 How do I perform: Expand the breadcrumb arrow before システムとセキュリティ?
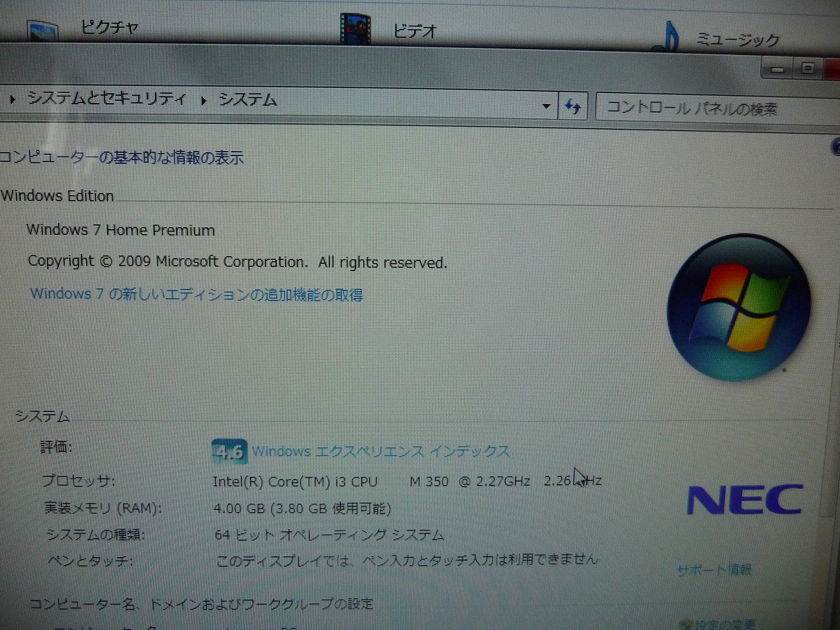[12, 100]
